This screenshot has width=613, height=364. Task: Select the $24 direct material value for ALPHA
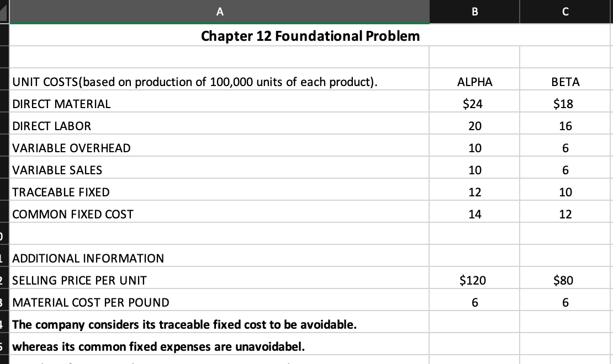click(x=474, y=104)
